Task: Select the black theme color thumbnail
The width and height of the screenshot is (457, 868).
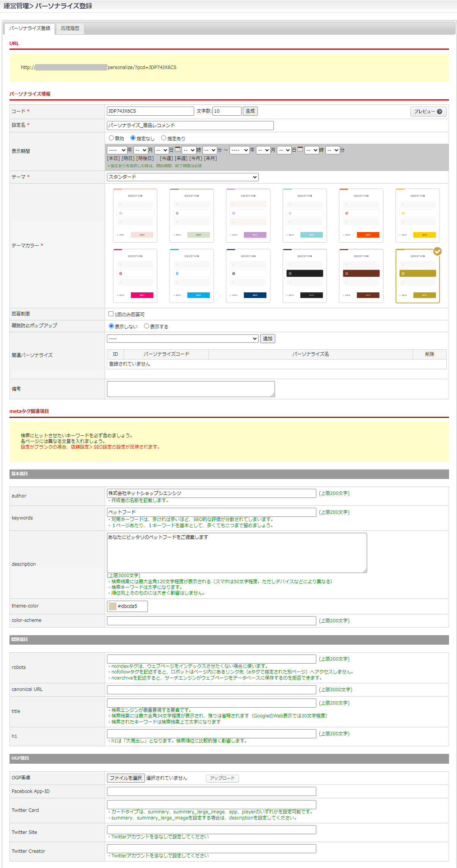Action: [305, 276]
